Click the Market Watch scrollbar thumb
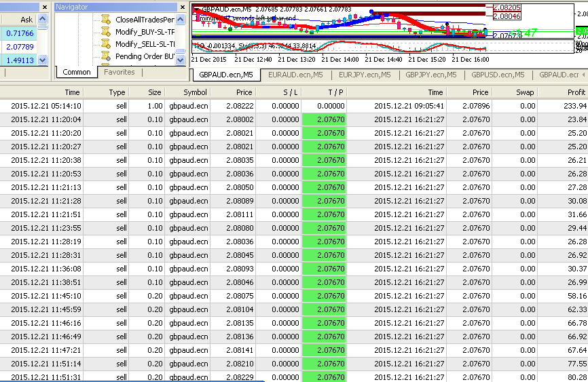This screenshot has width=588, height=382. coord(43,27)
